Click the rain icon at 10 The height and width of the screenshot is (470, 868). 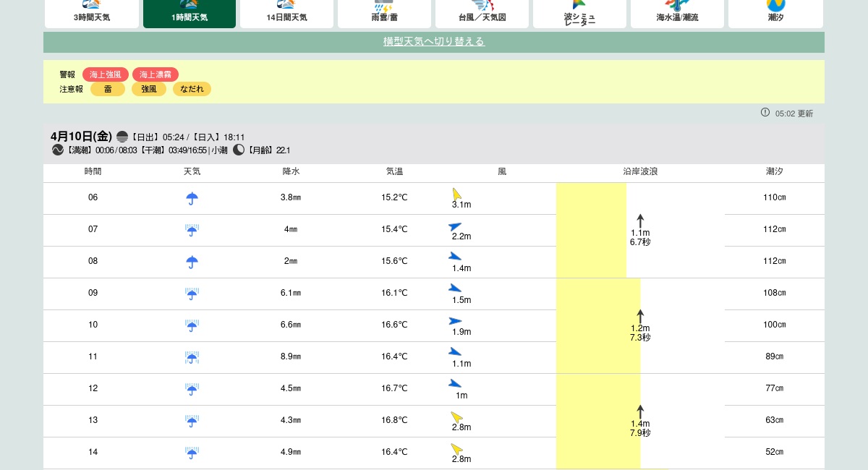[x=192, y=325]
